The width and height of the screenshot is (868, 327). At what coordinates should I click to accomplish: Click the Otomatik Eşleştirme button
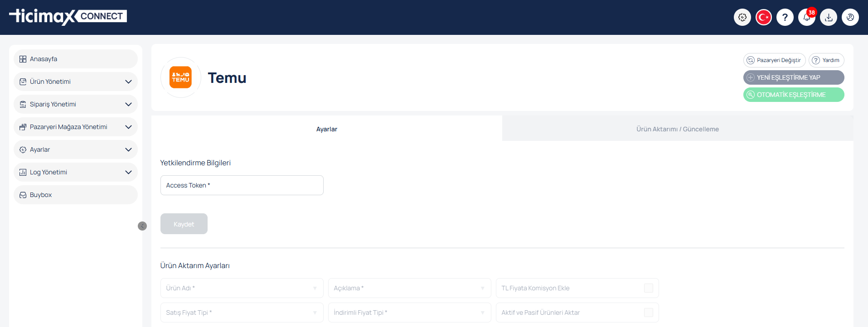coord(793,95)
